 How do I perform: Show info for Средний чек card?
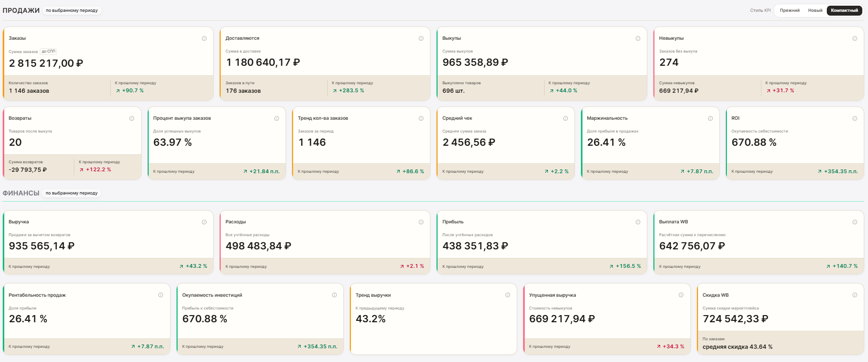pyautogui.click(x=565, y=118)
